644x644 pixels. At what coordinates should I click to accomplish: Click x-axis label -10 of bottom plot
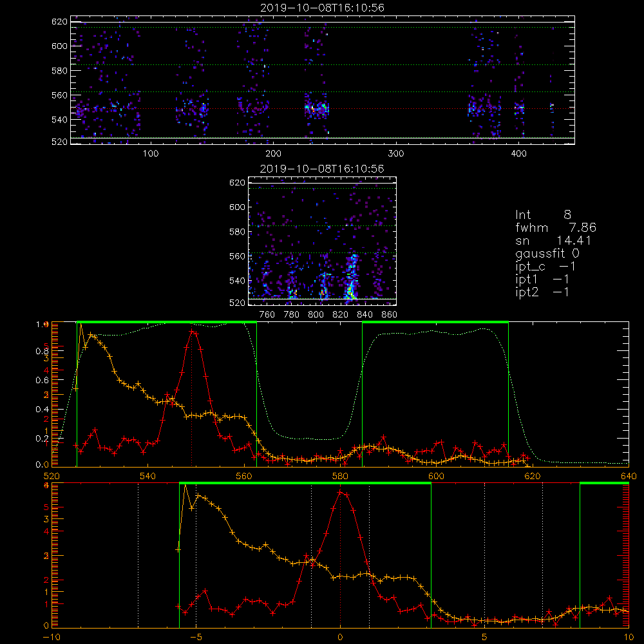click(52, 638)
